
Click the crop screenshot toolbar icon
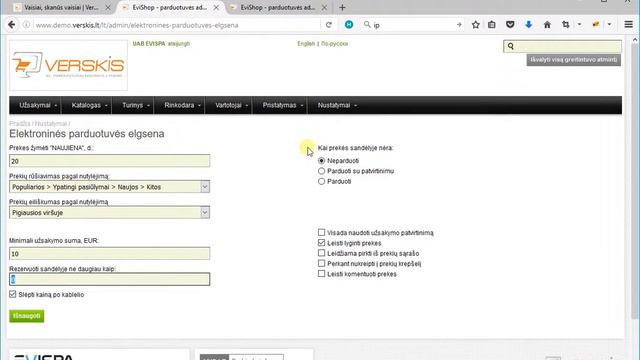tap(566, 25)
